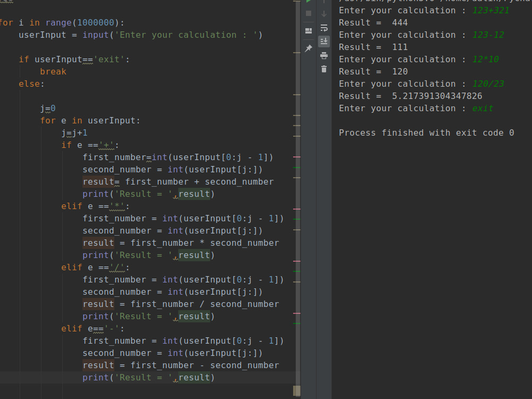Clear console output with the trash icon
532x399 pixels.
coord(324,69)
